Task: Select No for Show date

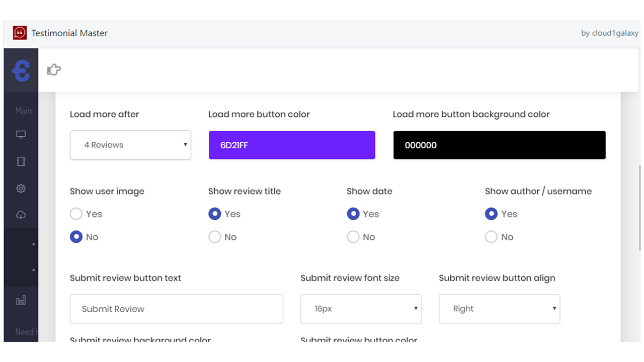Action: point(353,237)
